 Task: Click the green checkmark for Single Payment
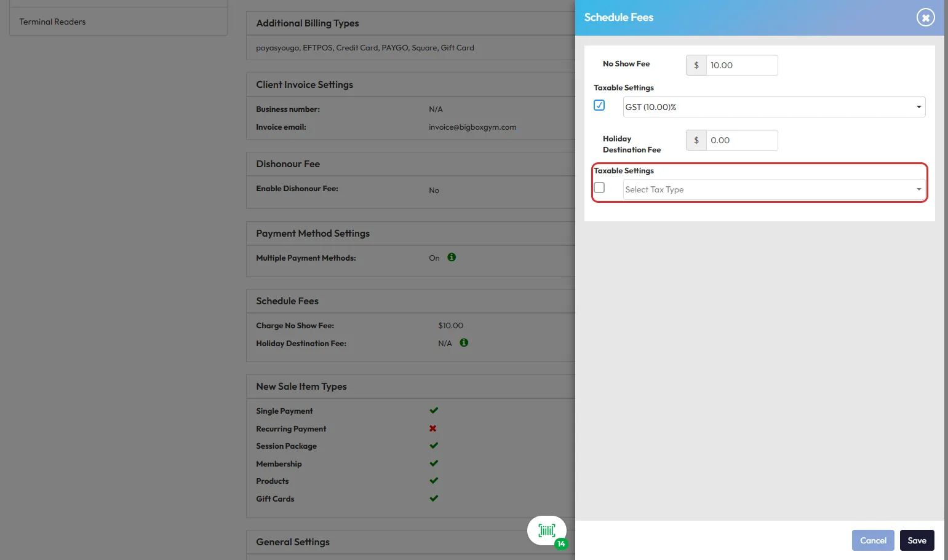pos(434,411)
